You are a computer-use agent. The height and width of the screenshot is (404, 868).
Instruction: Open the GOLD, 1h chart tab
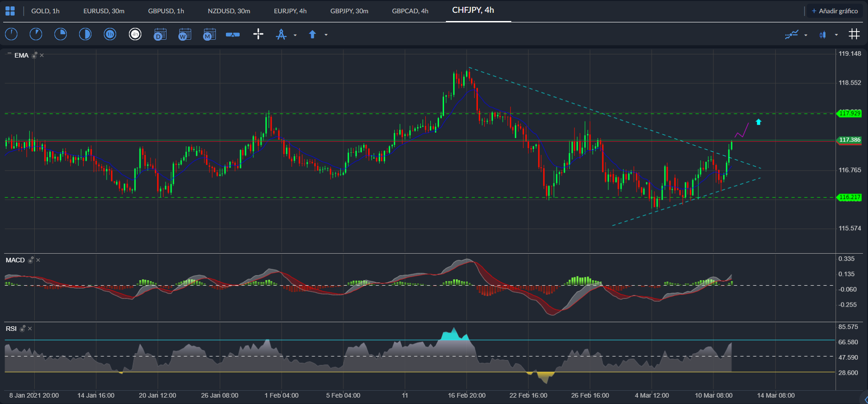[x=45, y=11]
